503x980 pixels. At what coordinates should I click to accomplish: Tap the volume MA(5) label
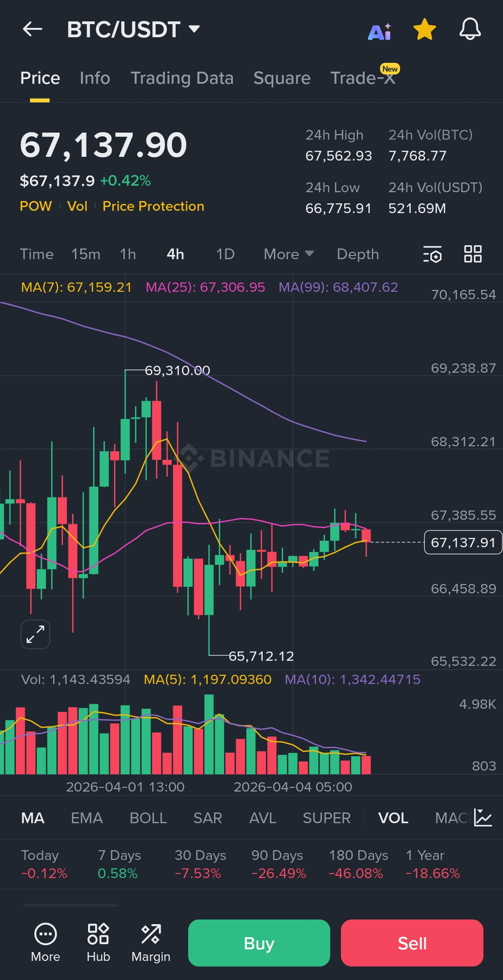[208, 679]
